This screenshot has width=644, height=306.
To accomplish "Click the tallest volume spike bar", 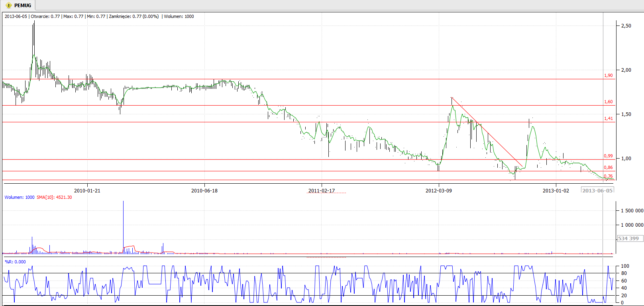I will [x=123, y=227].
